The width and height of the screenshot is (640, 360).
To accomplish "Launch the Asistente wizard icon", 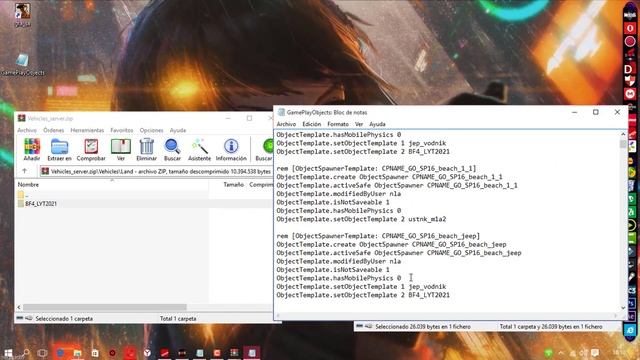I will coord(200,146).
